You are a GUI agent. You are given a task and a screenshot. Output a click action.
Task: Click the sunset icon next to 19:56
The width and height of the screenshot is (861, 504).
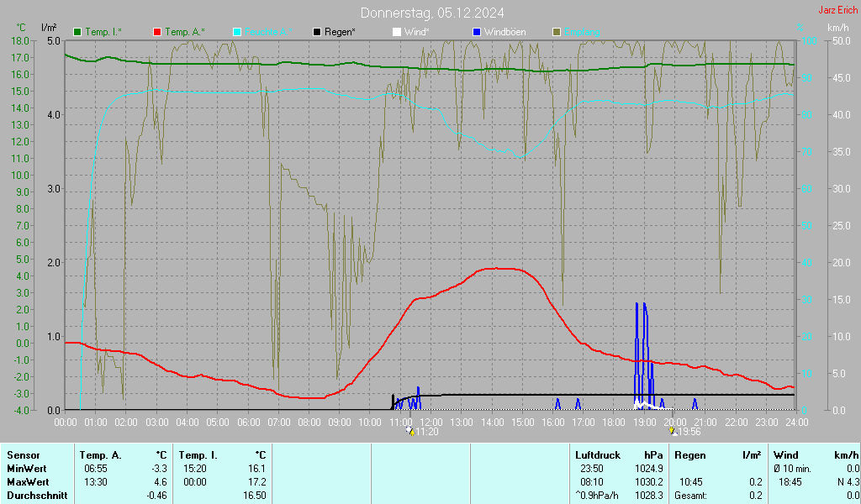[x=673, y=432]
